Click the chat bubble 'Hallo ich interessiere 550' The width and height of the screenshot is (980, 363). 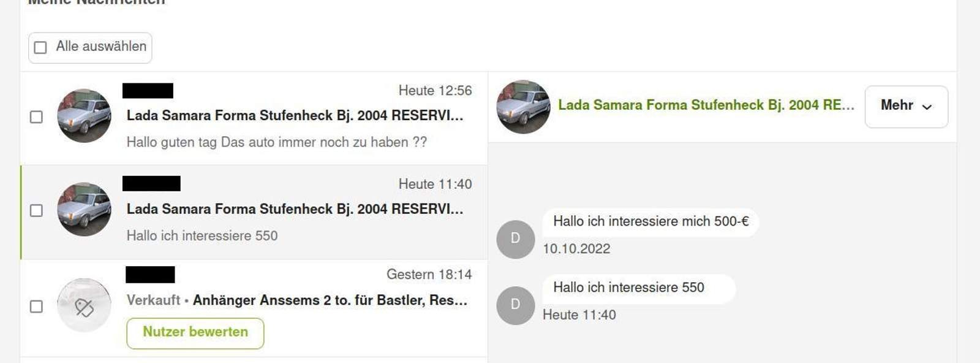628,288
